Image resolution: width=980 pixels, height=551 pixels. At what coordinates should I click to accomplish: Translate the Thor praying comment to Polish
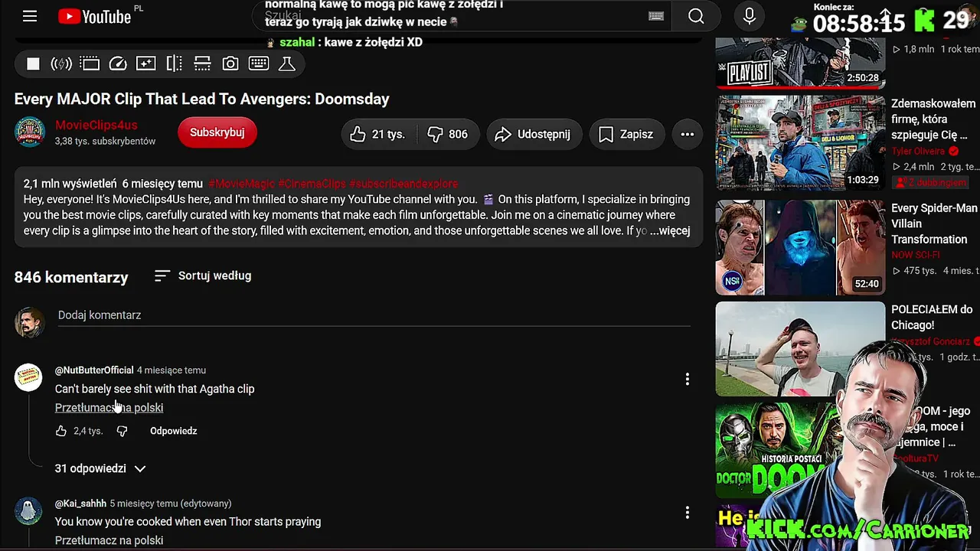pos(109,540)
